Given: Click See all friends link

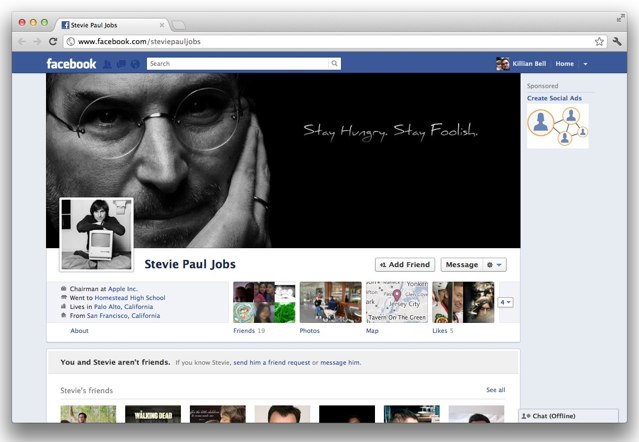Looking at the screenshot, I should [x=495, y=390].
